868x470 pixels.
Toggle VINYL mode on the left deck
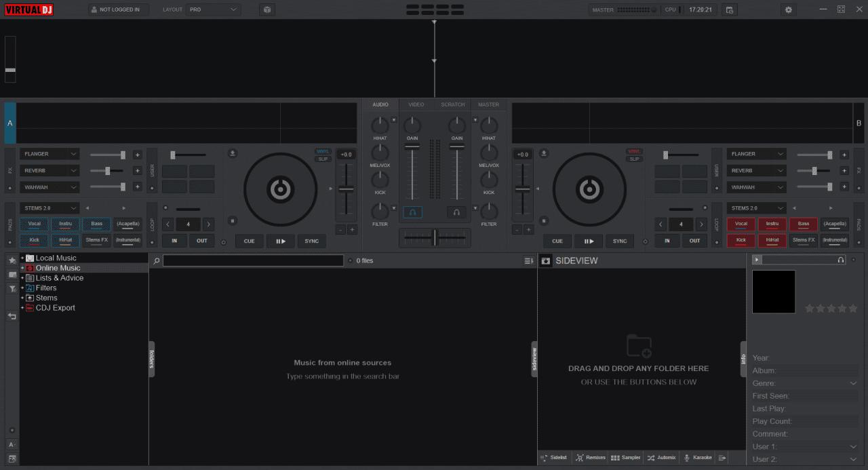[x=323, y=151]
